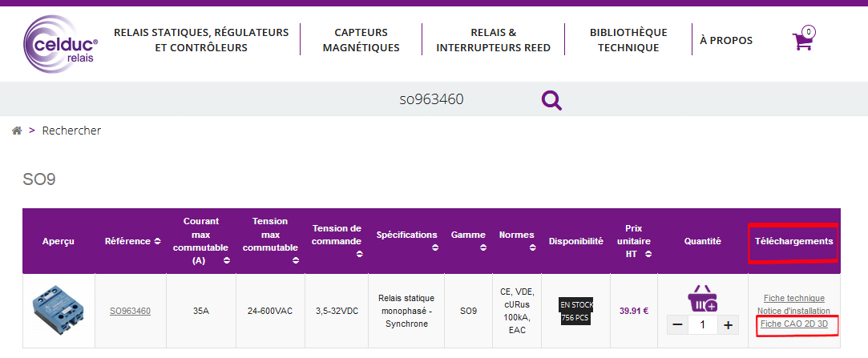Click the 39.91 € price

click(633, 311)
